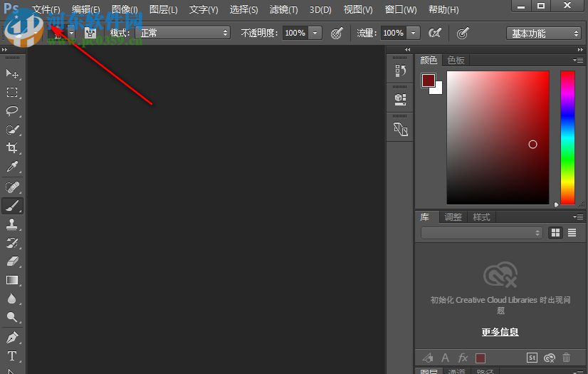
Task: Open the 图像(I) menu
Action: pos(125,10)
